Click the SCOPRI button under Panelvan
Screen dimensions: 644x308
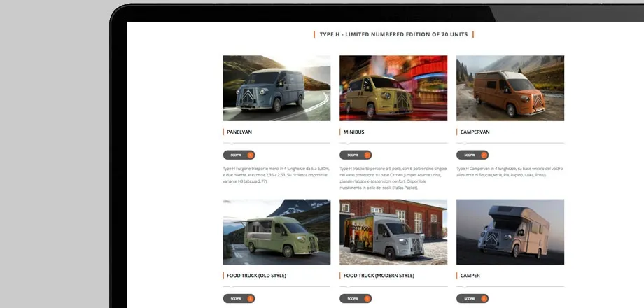(239, 155)
